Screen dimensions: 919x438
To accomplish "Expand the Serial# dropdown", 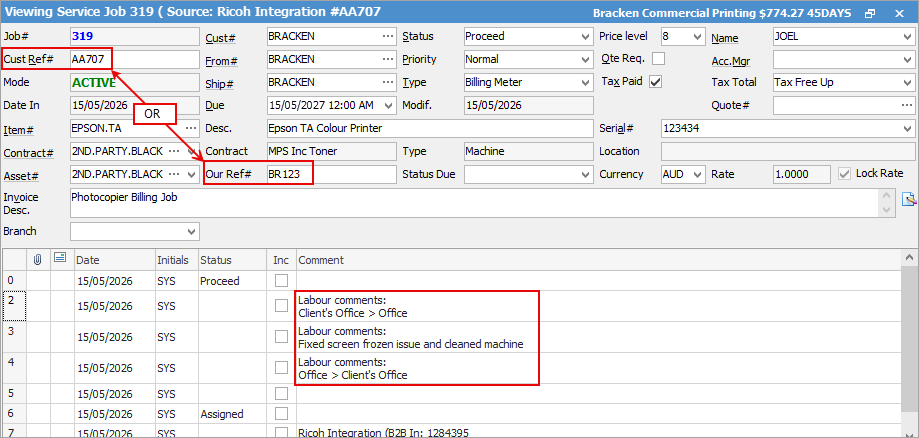I will (907, 128).
